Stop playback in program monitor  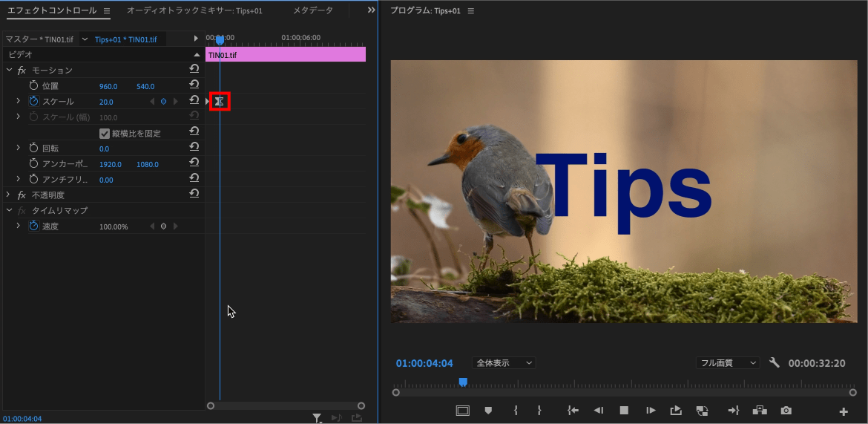coord(625,411)
